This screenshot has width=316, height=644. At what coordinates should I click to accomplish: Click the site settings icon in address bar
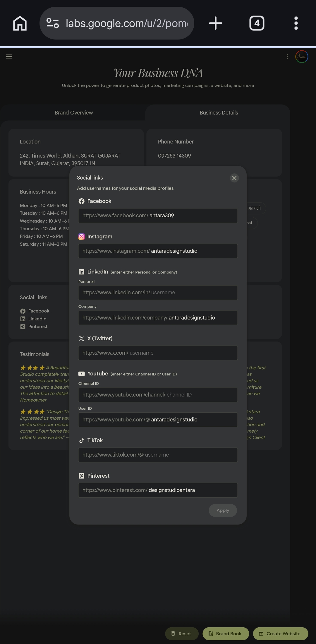[53, 23]
